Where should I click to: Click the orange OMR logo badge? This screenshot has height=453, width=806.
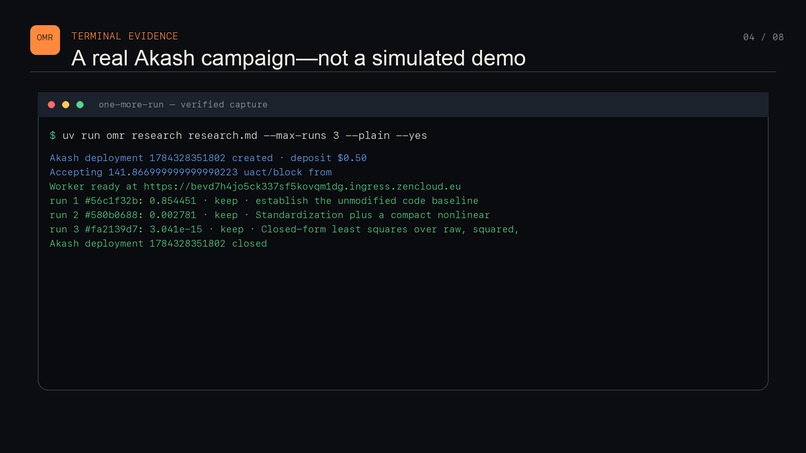point(45,40)
